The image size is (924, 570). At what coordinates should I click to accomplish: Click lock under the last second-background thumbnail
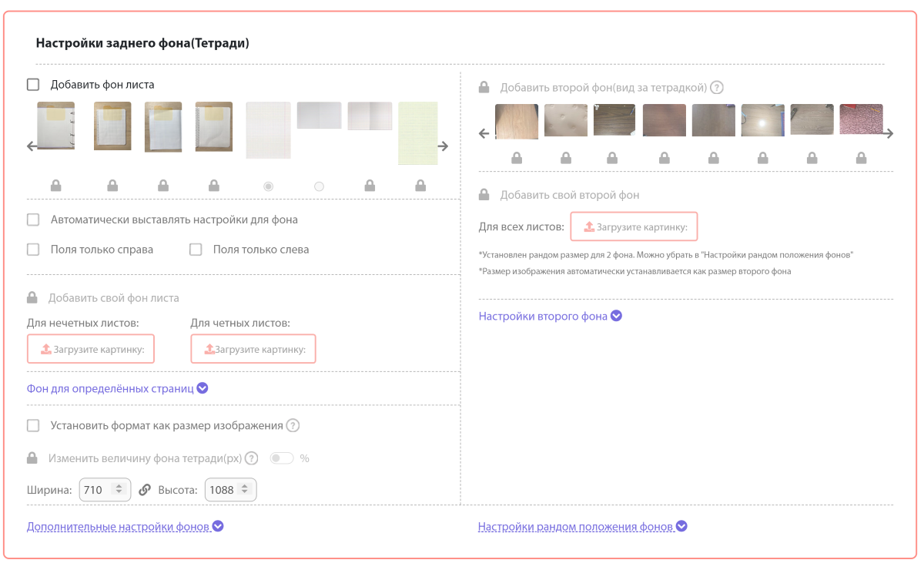861,159
